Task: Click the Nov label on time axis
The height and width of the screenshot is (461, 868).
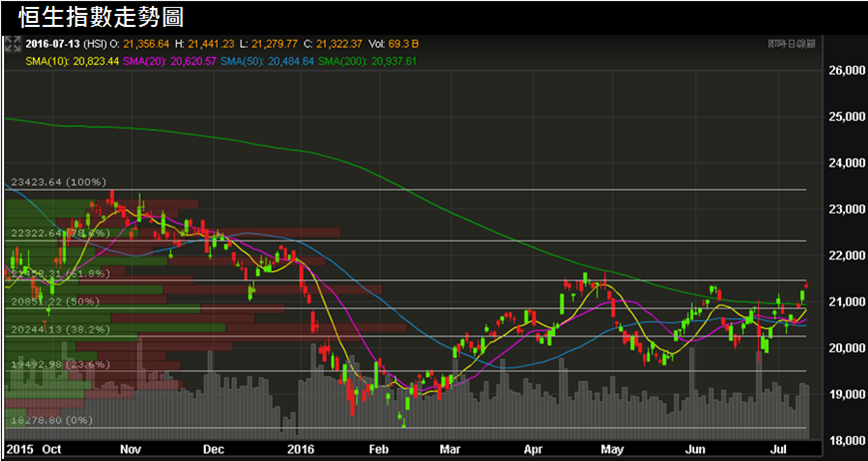Action: click(131, 449)
